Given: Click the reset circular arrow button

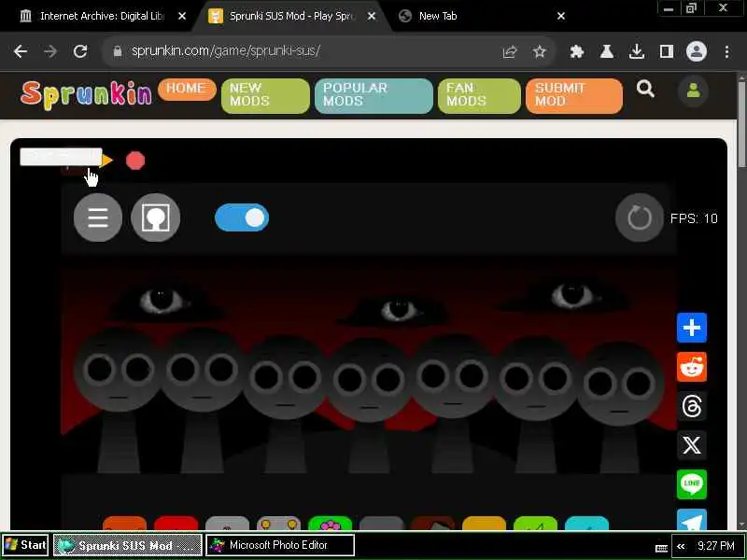Looking at the screenshot, I should (x=640, y=217).
